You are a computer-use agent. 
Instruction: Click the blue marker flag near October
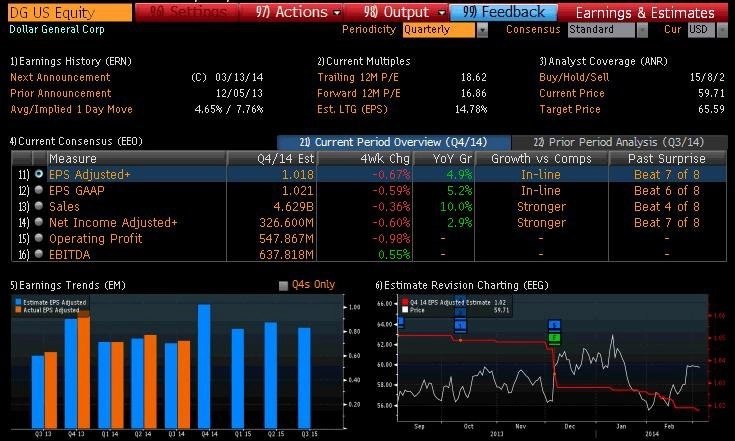[x=460, y=325]
